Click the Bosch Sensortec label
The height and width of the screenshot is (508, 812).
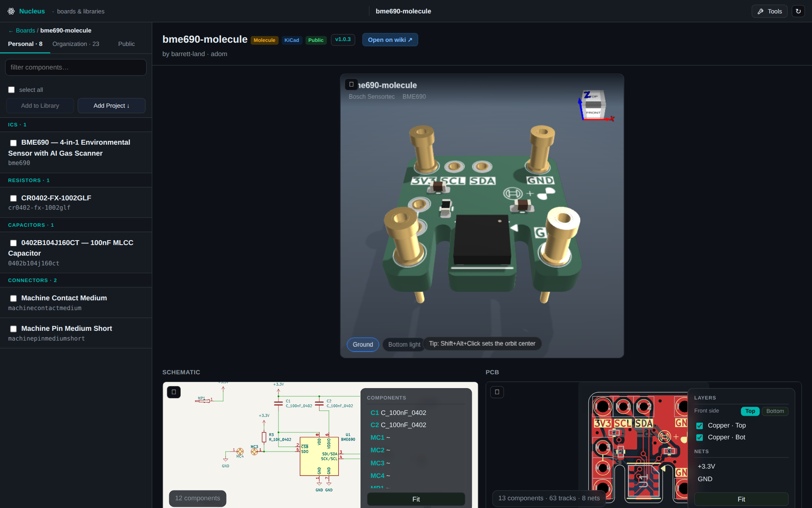[371, 97]
